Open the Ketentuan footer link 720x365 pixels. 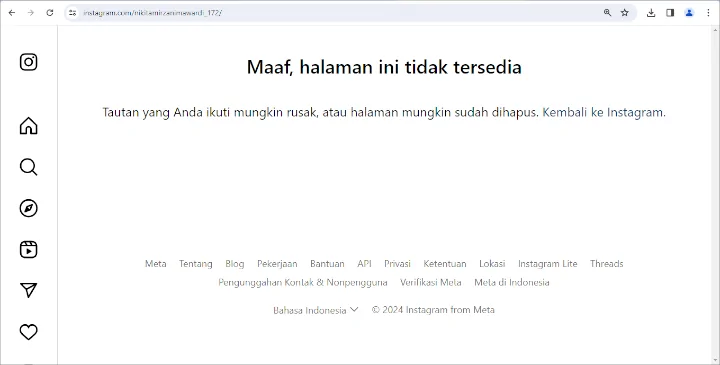click(445, 264)
